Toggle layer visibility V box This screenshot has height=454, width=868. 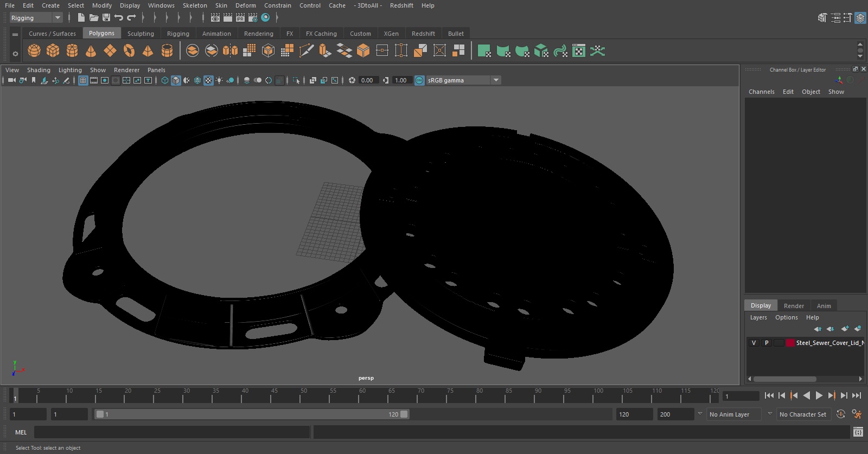click(754, 343)
